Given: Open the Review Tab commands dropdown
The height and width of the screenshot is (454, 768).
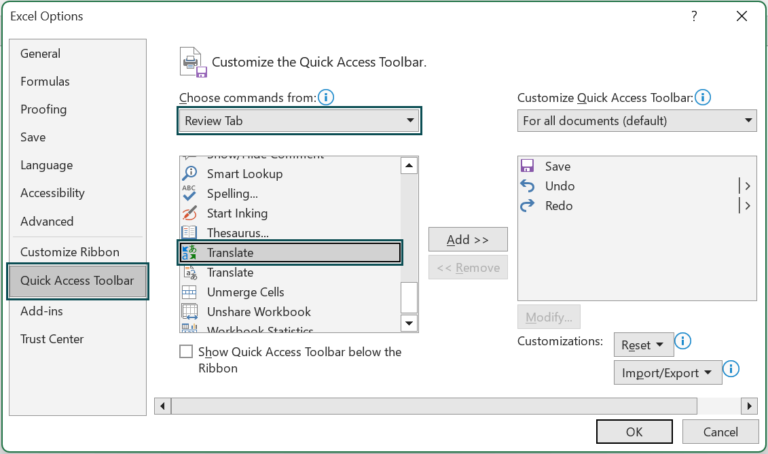Looking at the screenshot, I should pyautogui.click(x=299, y=120).
